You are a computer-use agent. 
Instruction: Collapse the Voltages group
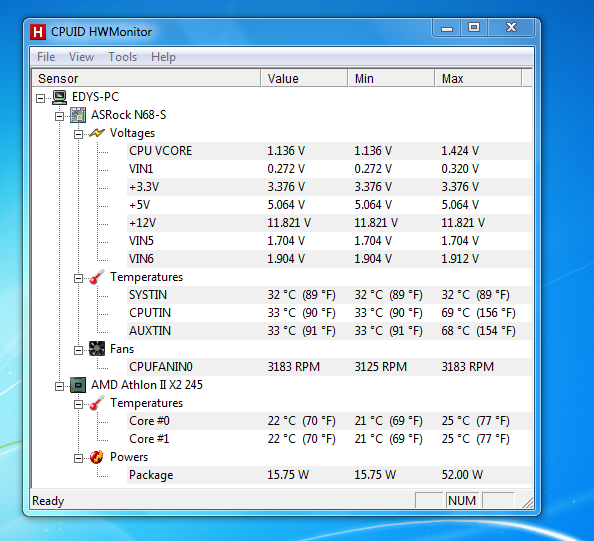click(78, 134)
